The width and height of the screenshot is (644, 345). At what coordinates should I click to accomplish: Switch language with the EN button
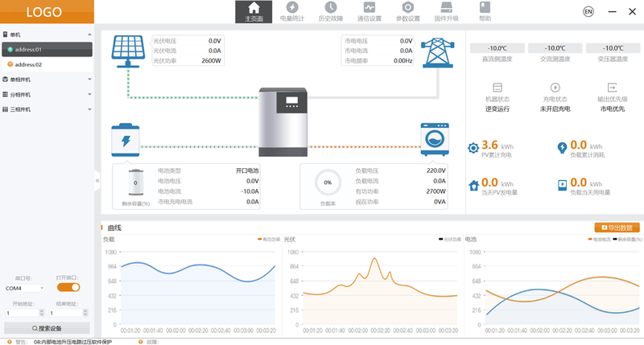pyautogui.click(x=588, y=12)
